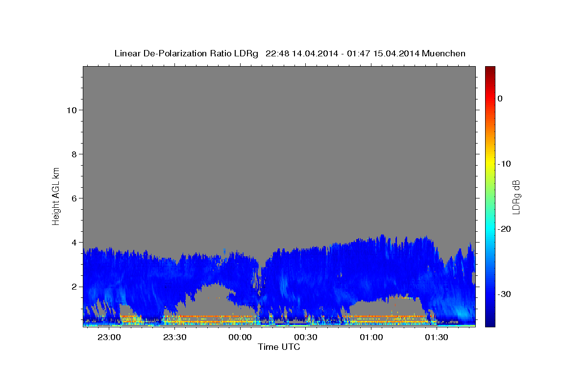Click the 01:00 time axis label
Screen dimensions: 588x392
371,338
